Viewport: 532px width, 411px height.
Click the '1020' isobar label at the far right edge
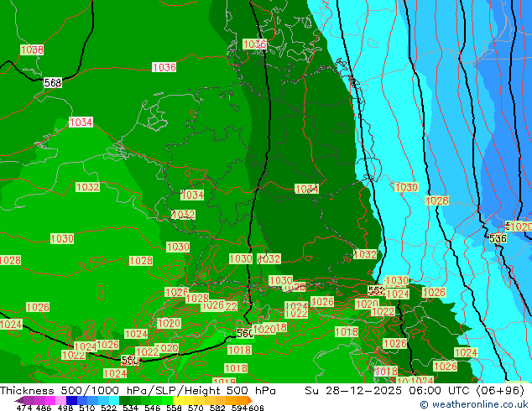tap(520, 226)
